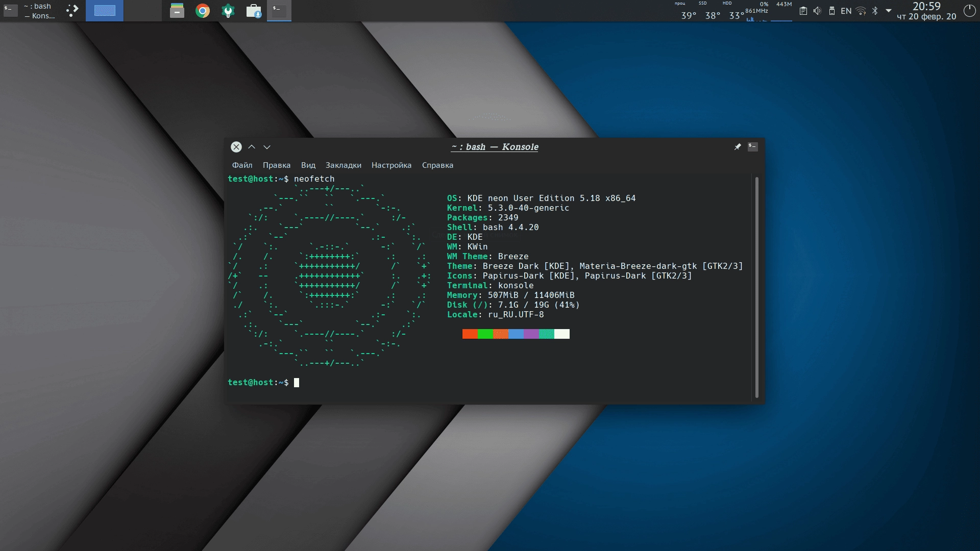Click the red color block in neofetch output
Viewport: 980px width, 551px height.
(470, 334)
